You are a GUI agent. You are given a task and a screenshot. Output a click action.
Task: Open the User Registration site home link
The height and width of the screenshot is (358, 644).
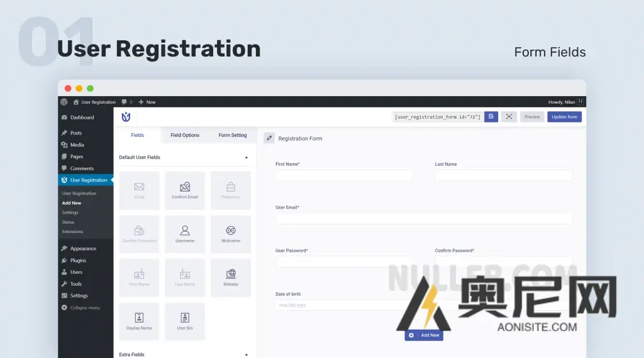pos(94,102)
